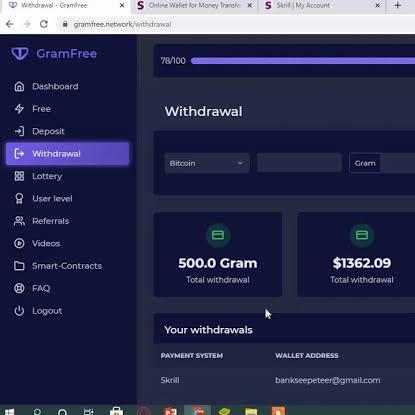415x415 pixels.
Task: Click the Withdrawal arrow-out icon
Action: click(x=19, y=154)
